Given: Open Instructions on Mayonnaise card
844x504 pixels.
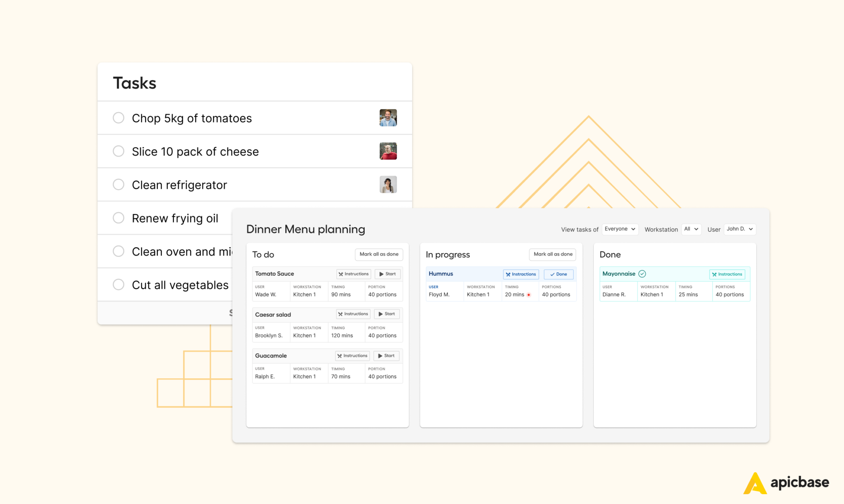Looking at the screenshot, I should (727, 274).
